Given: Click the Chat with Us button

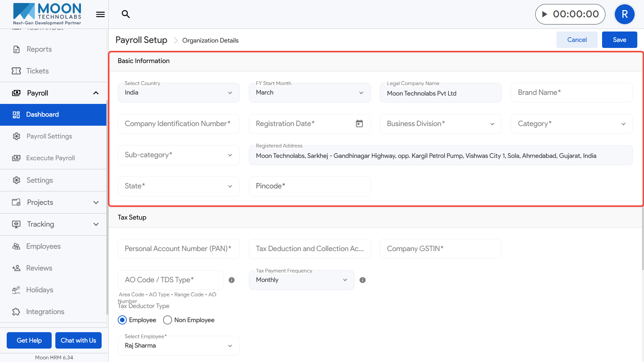Looking at the screenshot, I should tap(78, 341).
